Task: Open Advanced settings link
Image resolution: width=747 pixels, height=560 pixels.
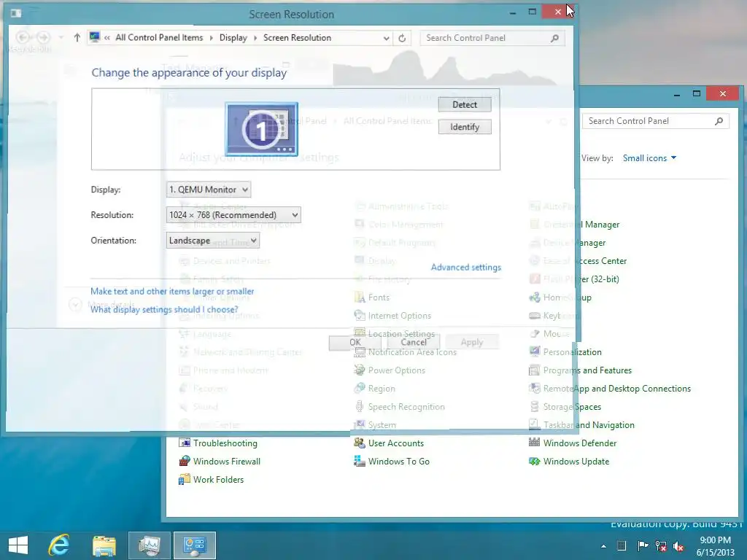Action: coord(466,267)
